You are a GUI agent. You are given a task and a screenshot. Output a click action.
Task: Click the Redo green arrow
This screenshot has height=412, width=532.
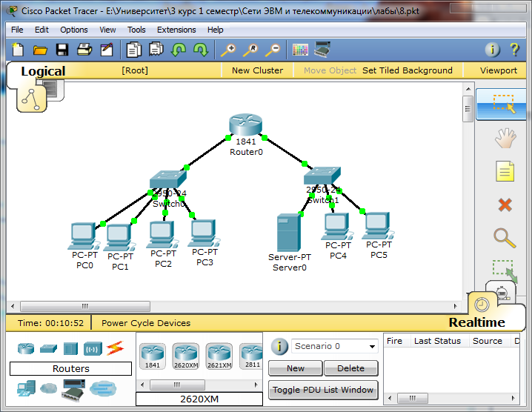point(201,50)
